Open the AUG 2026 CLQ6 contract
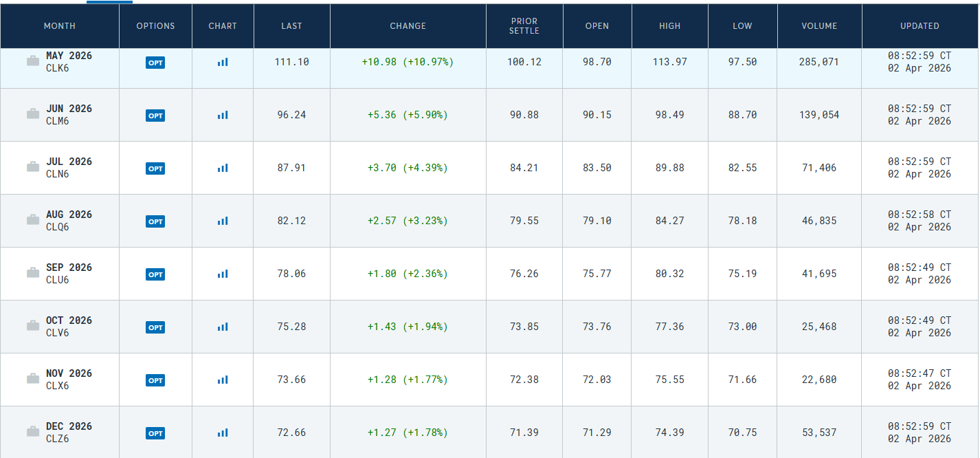 pos(69,221)
